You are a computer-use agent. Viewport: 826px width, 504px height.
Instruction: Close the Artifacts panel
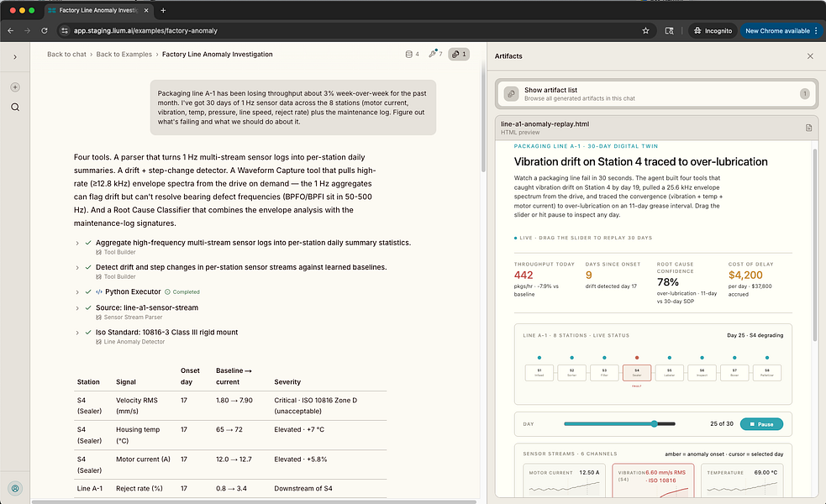pyautogui.click(x=810, y=55)
